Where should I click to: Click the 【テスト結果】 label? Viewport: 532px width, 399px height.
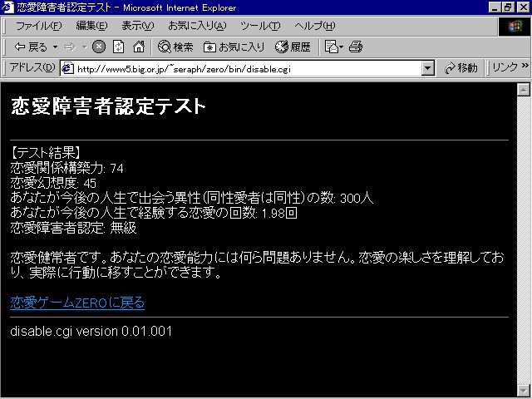[x=46, y=153]
